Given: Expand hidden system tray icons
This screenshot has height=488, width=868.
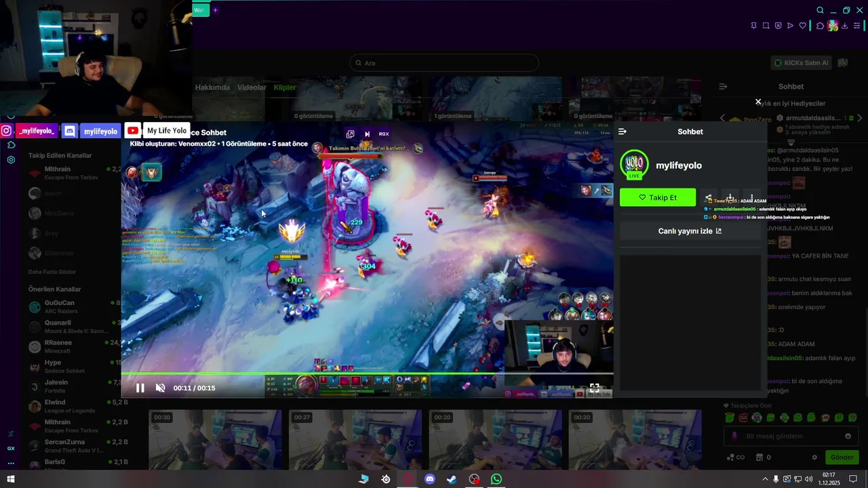Looking at the screenshot, I should 766,479.
